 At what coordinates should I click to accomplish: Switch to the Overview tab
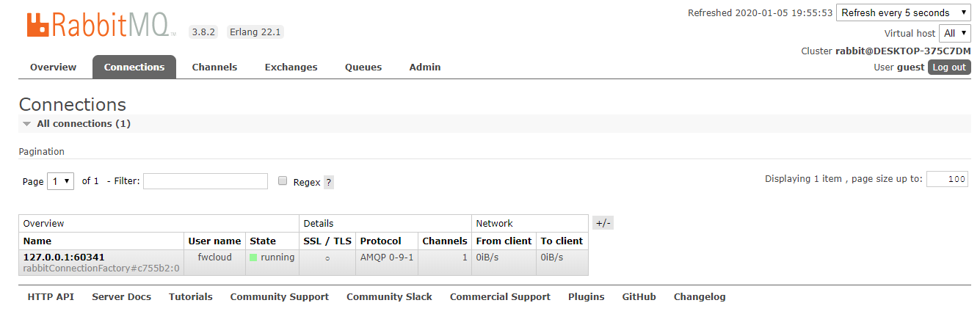click(53, 67)
